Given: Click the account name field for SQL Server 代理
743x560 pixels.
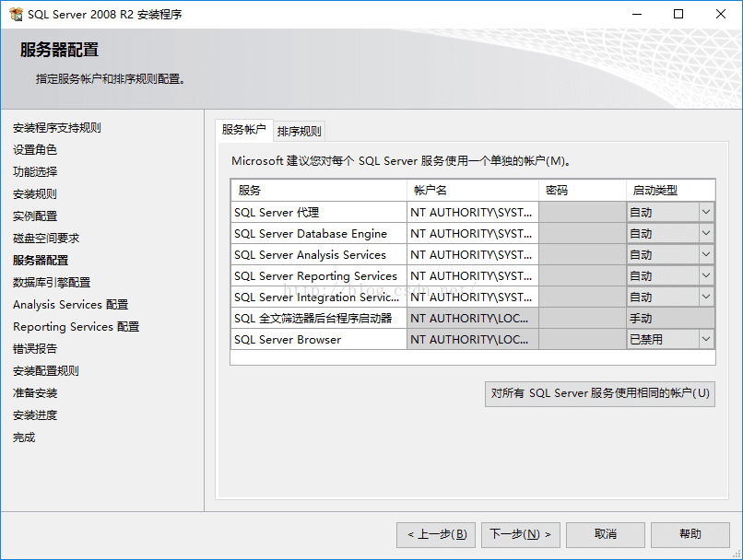Looking at the screenshot, I should pos(472,212).
